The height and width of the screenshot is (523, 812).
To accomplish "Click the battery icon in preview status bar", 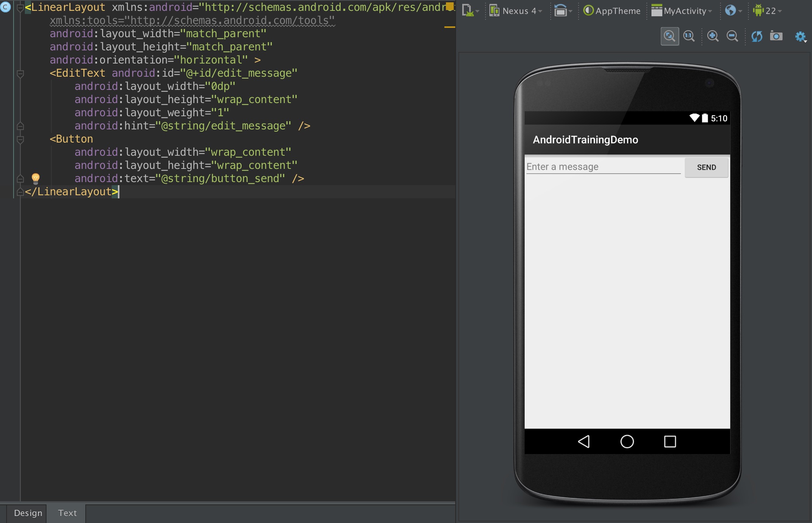I will [705, 118].
